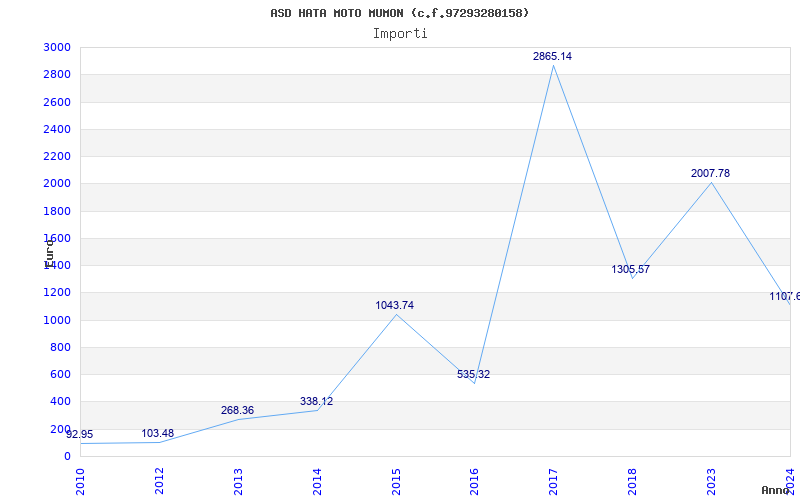Click the 535.32 data label
This screenshot has width=800, height=500.
473,374
